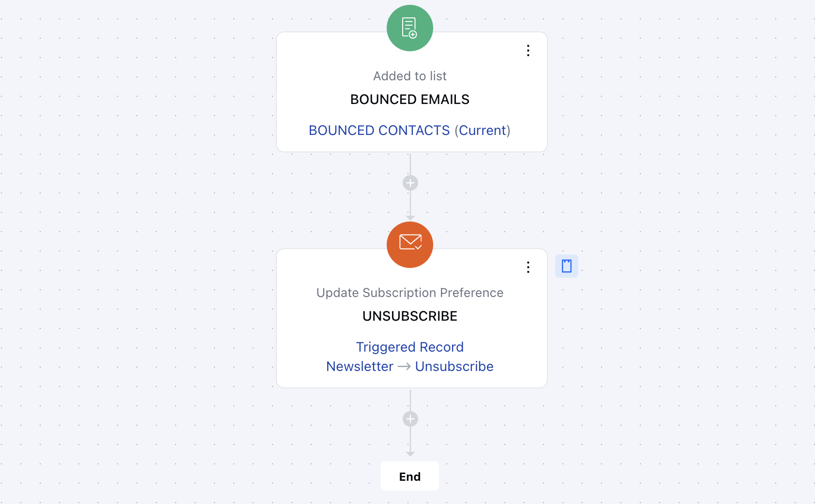
Task: Click the blue notes icon beside Unsubscribe card
Action: [x=567, y=266]
